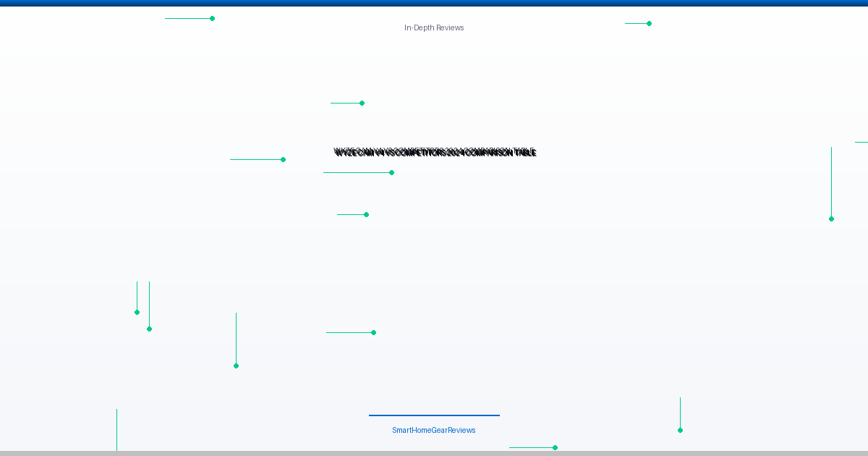
Task: Click the dot on the taller paired vertical line
Action: [x=149, y=329]
